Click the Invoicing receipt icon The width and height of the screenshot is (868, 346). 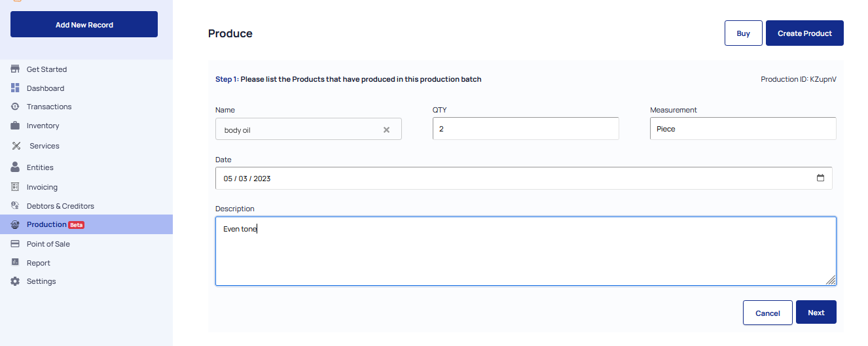tap(15, 187)
